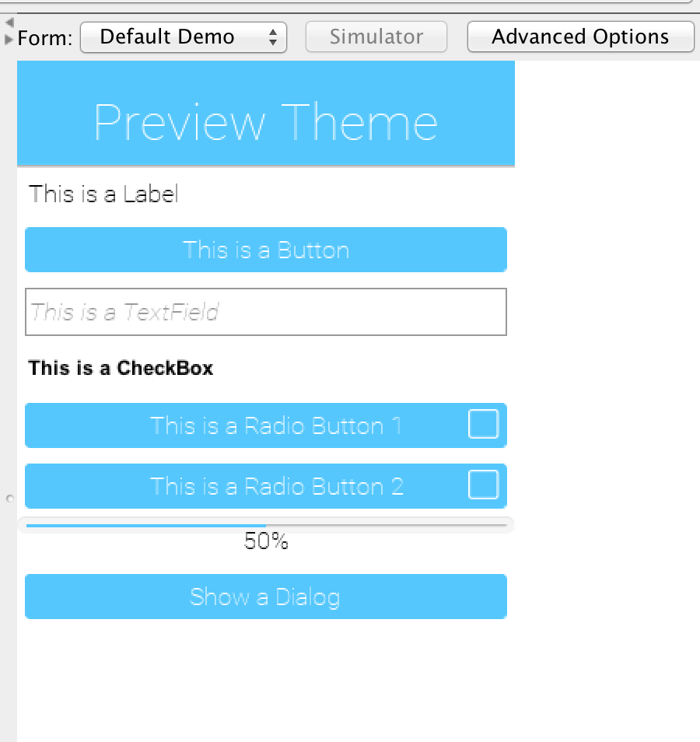Click inside the "This is a TextField" input
The width and height of the screenshot is (700, 742).
click(x=265, y=312)
